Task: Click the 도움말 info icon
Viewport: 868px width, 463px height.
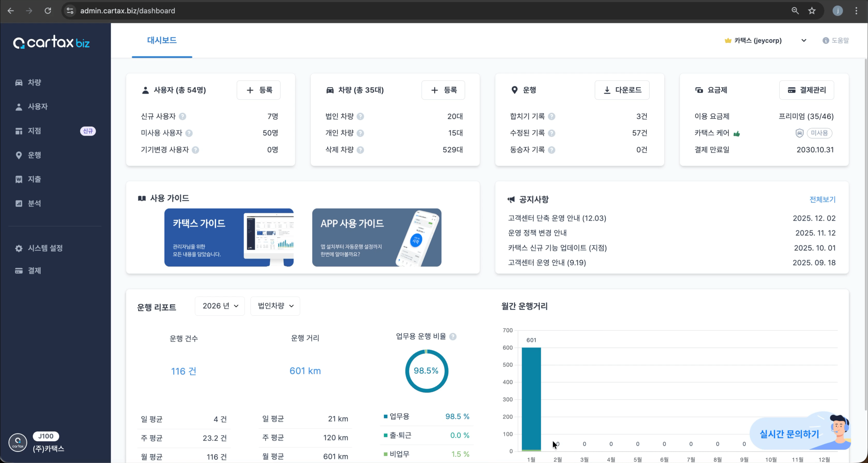Action: coord(826,40)
